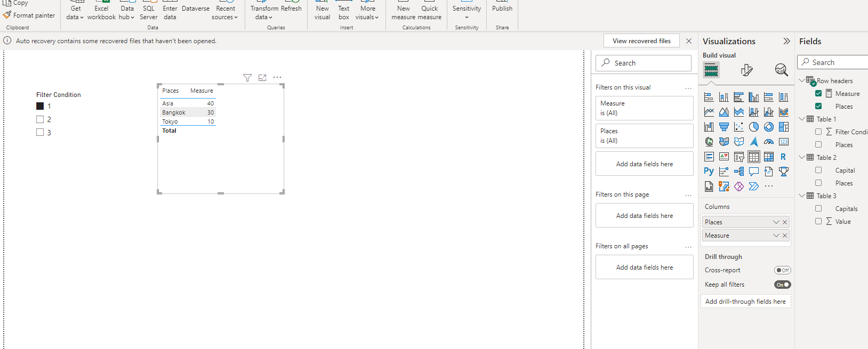Viewport: 868px width, 349px height.
Task: Select the Treemap visual
Action: [x=783, y=127]
